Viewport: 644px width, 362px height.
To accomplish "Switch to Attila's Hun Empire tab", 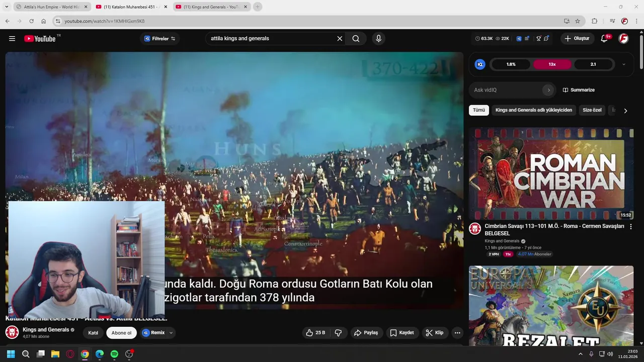I will coord(51,7).
